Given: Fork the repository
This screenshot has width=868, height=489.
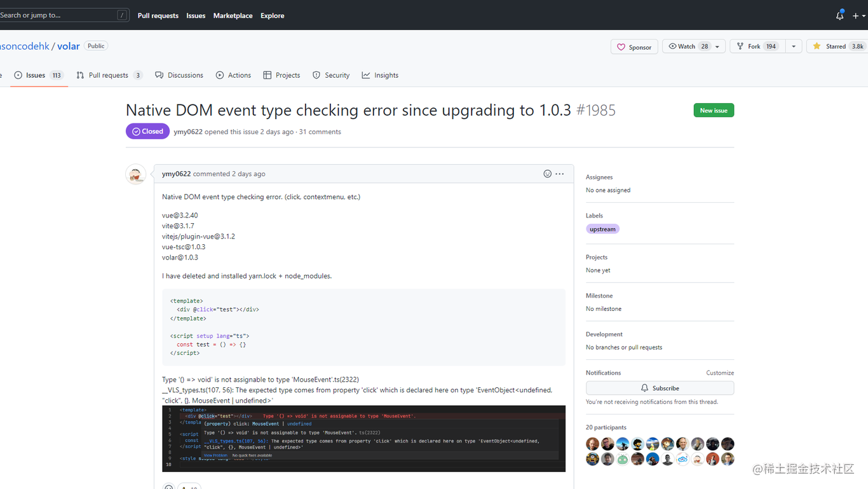Looking at the screenshot, I should [x=757, y=46].
